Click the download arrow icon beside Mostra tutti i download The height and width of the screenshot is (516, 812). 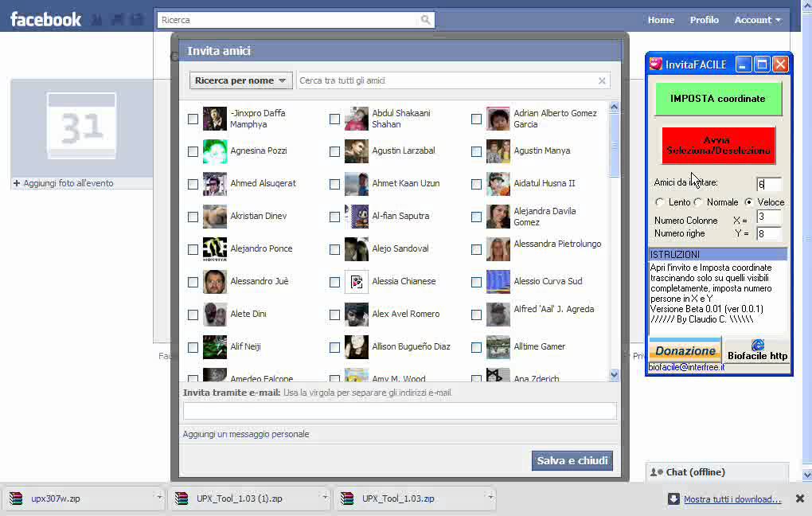[673, 498]
